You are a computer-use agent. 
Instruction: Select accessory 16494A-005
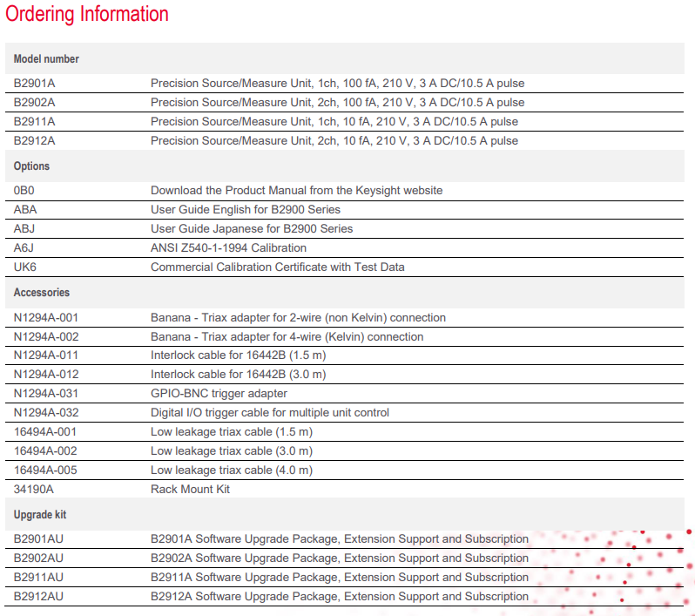coord(45,470)
